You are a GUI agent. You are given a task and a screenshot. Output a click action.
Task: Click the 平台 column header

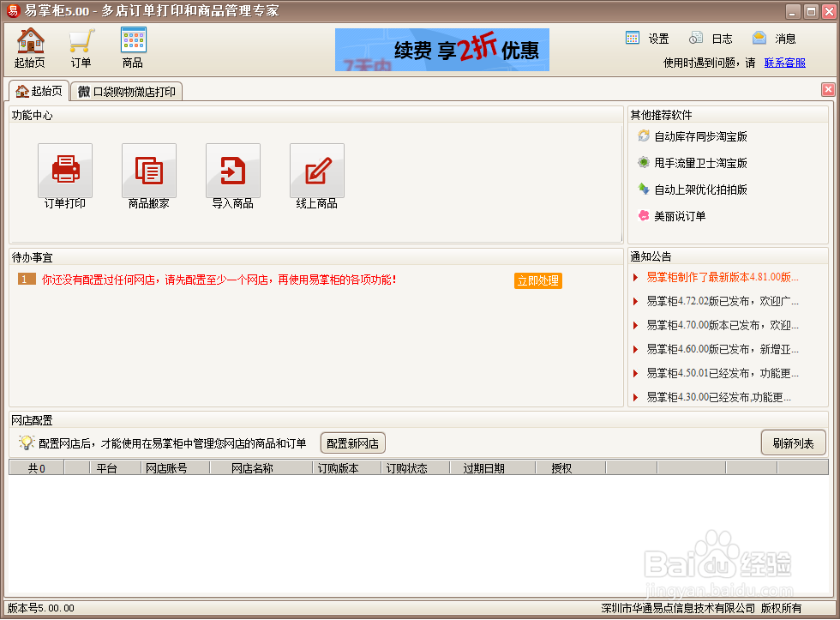click(x=116, y=468)
